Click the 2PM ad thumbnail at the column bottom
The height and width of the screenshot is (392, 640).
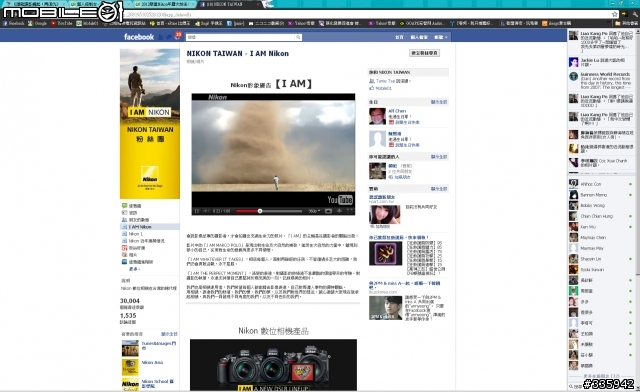point(385,307)
